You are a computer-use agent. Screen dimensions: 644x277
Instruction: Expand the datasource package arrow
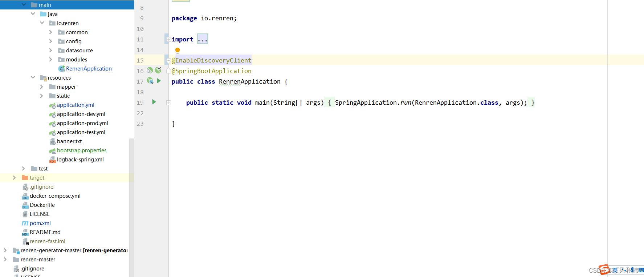point(51,50)
